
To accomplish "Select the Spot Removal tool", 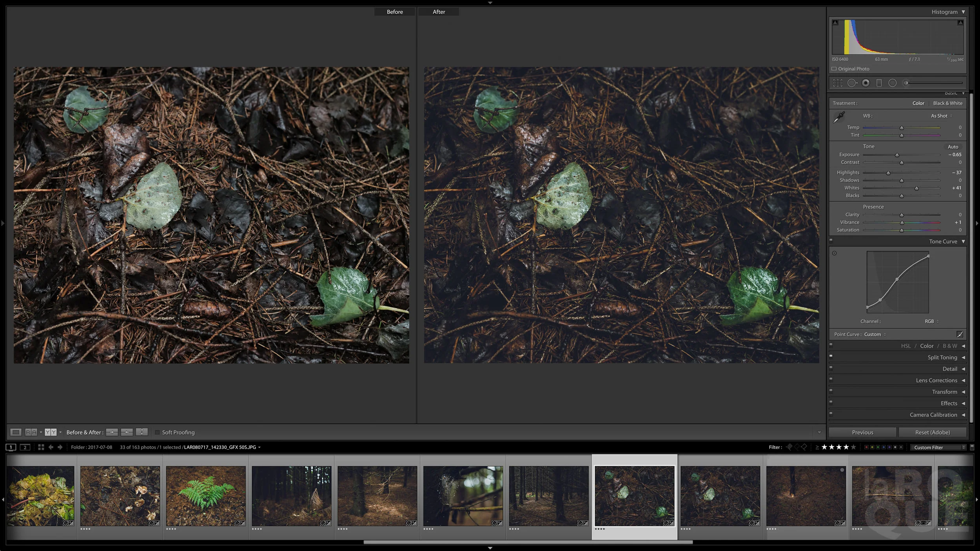I will pyautogui.click(x=852, y=83).
